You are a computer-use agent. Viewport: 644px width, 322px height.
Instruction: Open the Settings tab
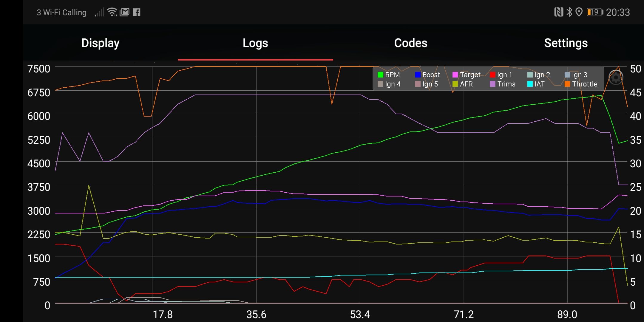566,43
